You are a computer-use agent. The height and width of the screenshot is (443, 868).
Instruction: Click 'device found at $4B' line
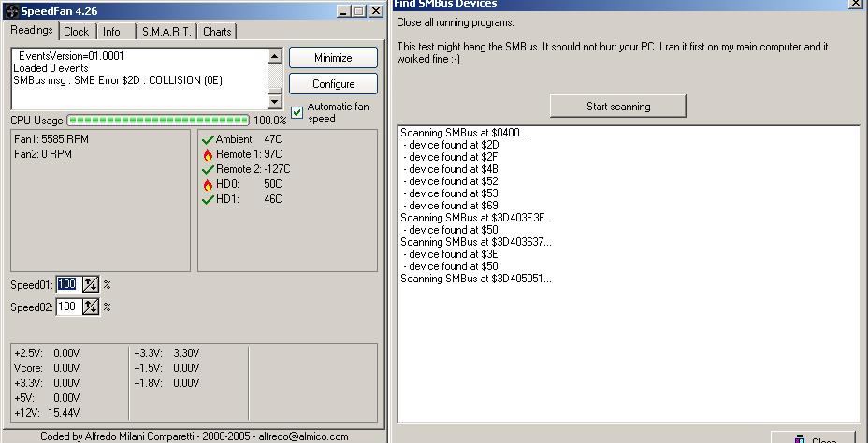coord(451,169)
